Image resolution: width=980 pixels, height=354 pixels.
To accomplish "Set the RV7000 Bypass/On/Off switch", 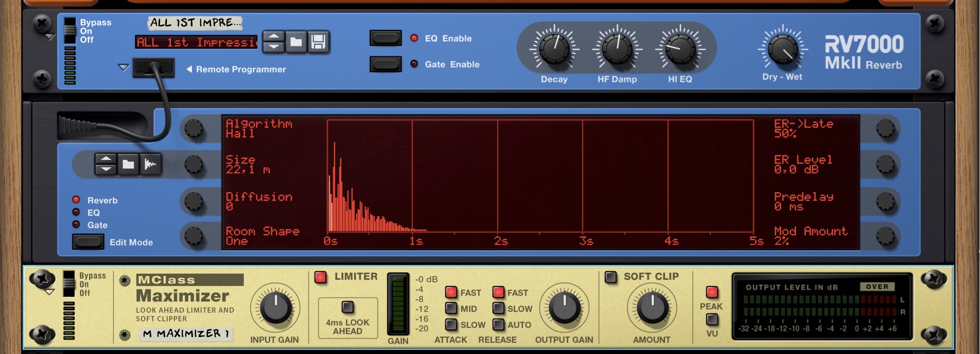I will point(69,31).
